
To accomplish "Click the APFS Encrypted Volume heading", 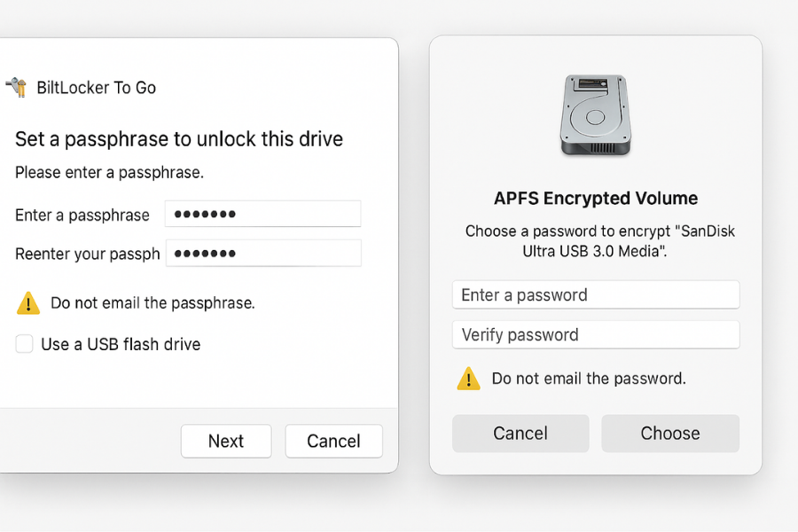I will (x=596, y=198).
